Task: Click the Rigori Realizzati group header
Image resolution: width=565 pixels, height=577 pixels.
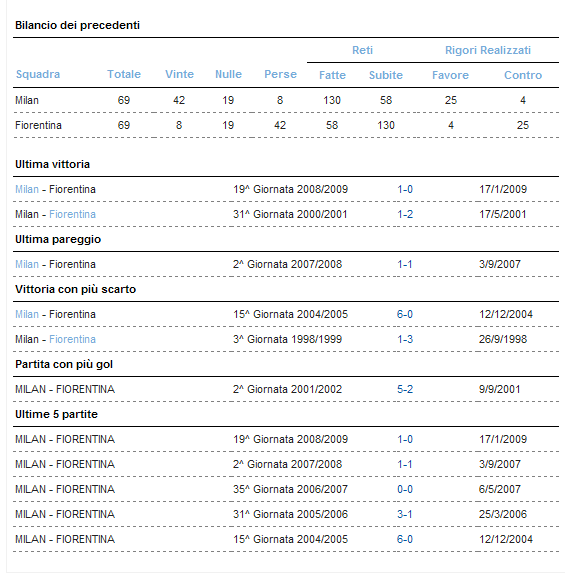Action: point(488,50)
